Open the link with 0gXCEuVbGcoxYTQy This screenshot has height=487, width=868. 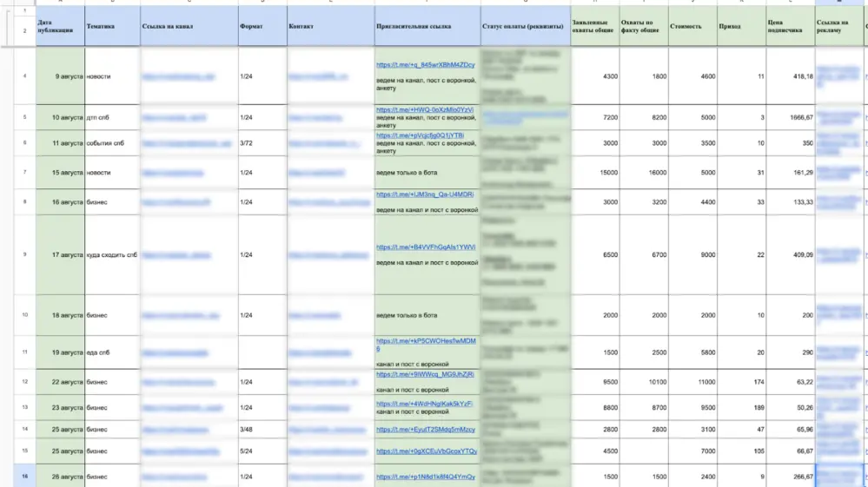[427, 451]
